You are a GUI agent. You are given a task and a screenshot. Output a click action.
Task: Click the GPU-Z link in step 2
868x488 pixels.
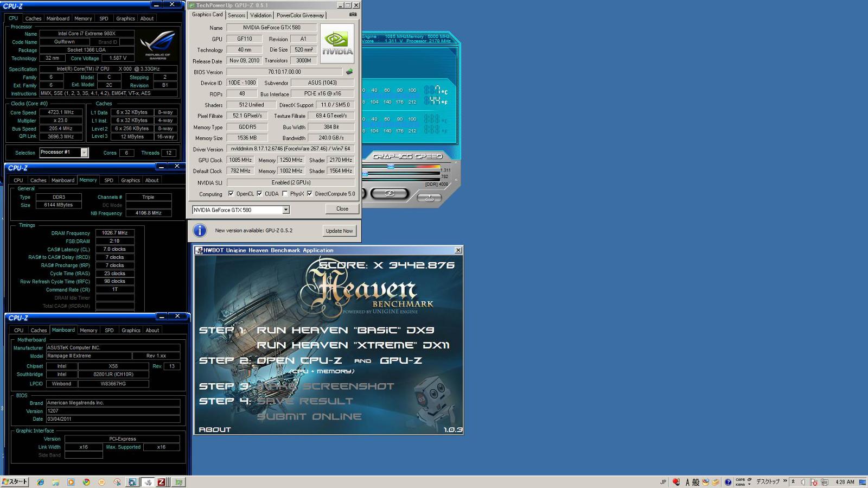click(x=400, y=360)
